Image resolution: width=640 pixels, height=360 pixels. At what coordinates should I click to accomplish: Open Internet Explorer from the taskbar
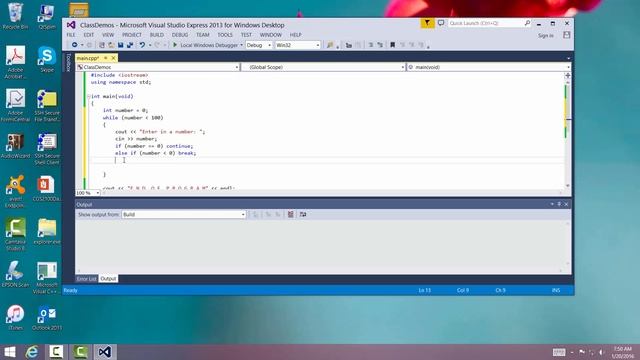coord(32,352)
